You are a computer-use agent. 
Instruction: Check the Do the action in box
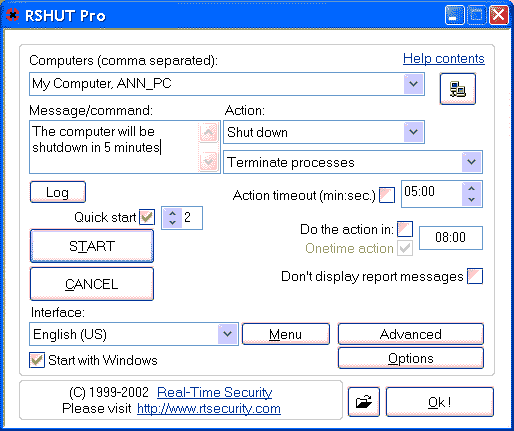point(405,229)
